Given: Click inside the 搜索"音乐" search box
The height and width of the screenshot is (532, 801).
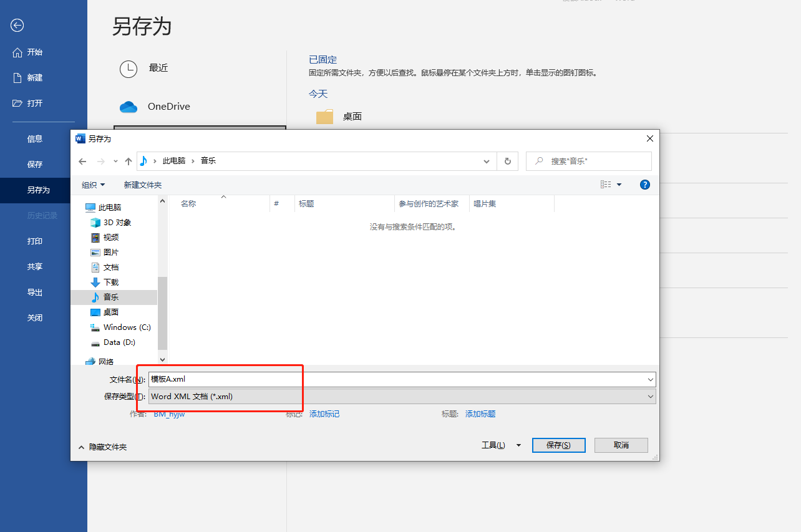Looking at the screenshot, I should pos(588,161).
